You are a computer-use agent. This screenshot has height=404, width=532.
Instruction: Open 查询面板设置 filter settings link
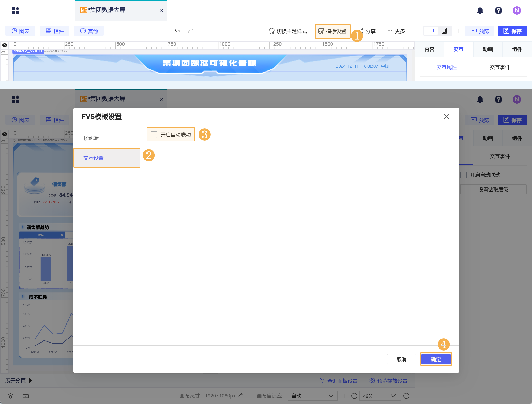tap(339, 381)
